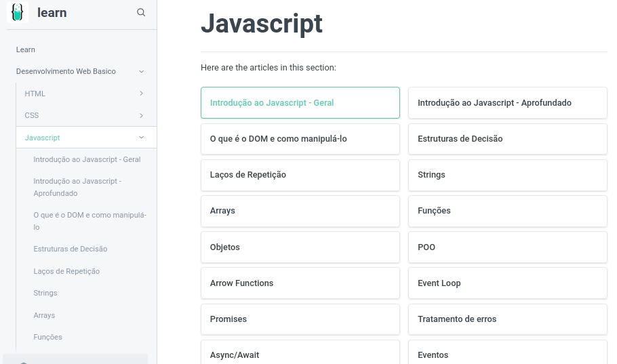Open the Introdução ao Javascript - Aprofundado card
The height and width of the screenshot is (364, 617).
click(x=507, y=103)
